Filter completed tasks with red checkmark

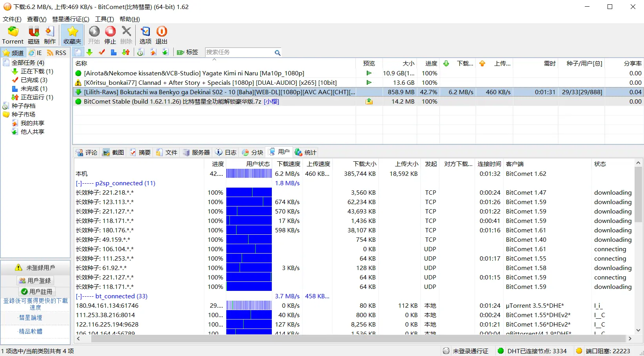(x=102, y=52)
